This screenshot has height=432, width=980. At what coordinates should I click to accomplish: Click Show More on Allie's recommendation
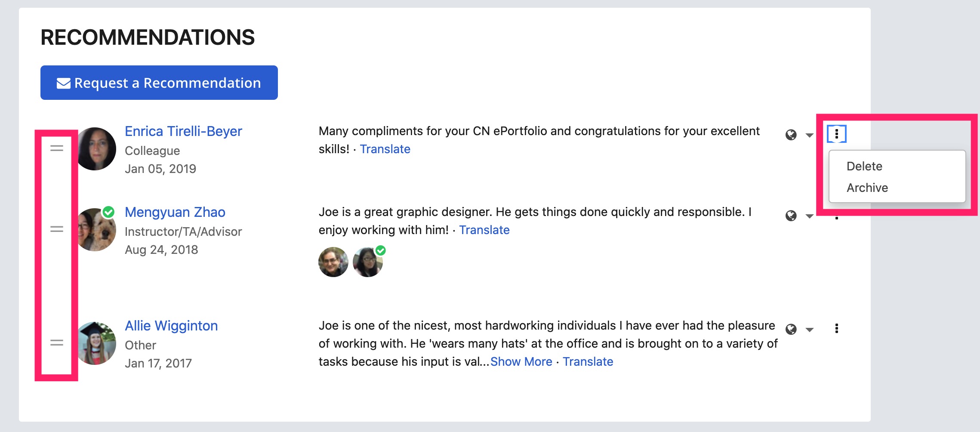pos(521,361)
